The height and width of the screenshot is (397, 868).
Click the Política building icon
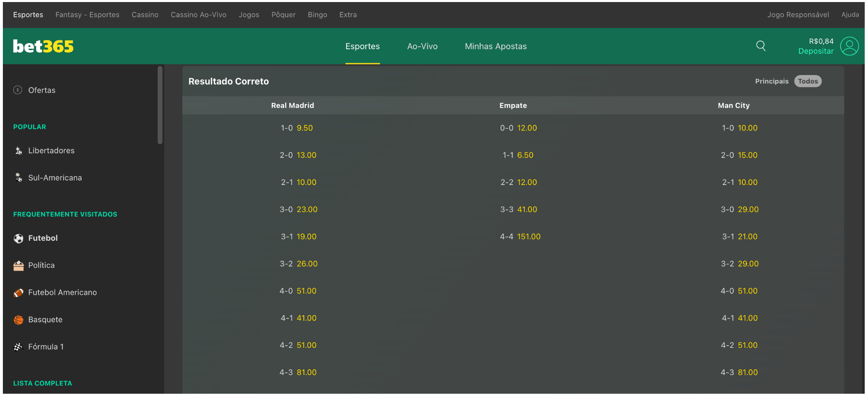tap(18, 266)
